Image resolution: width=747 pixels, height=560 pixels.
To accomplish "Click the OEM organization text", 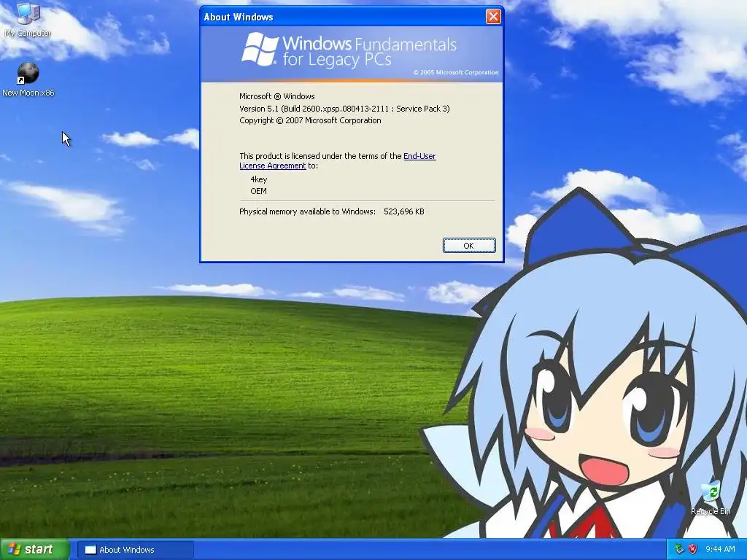I will (259, 192).
